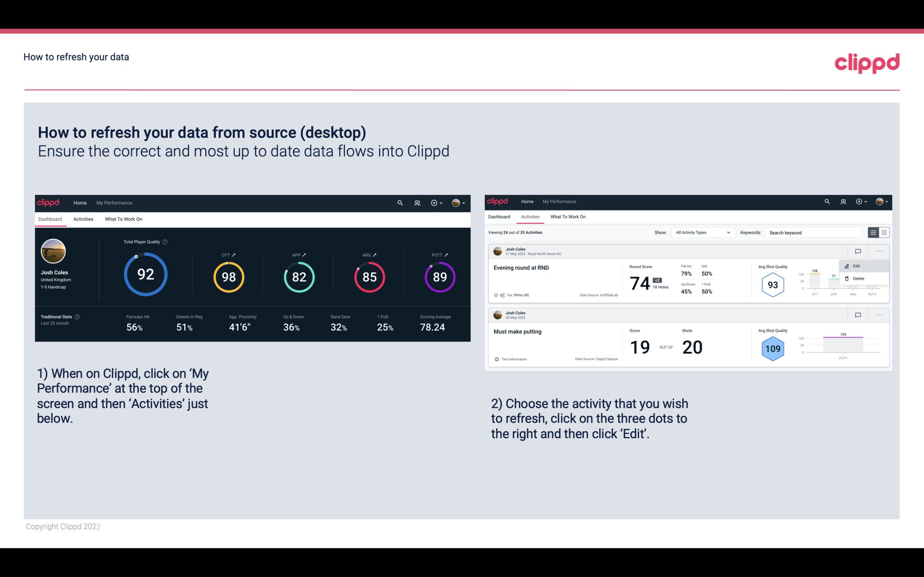Screen dimensions: 924x577
Task: Toggle the What To Work On tab view
Action: [x=124, y=219]
